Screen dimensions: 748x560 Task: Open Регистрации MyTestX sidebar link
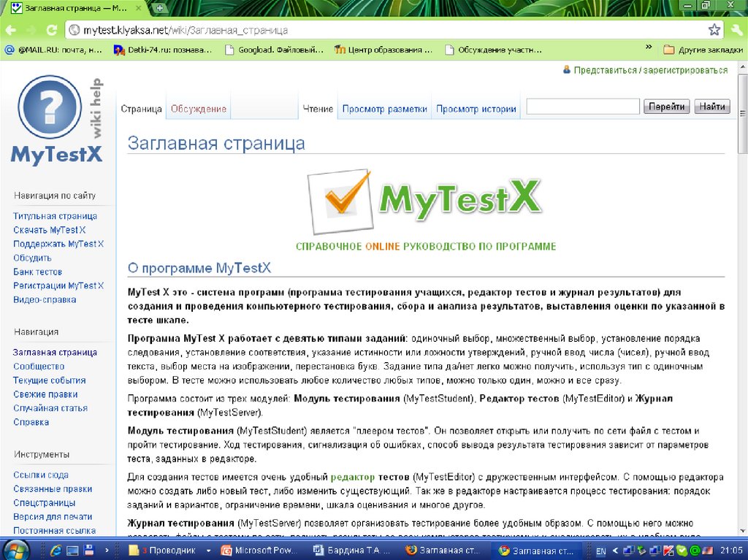click(x=58, y=285)
